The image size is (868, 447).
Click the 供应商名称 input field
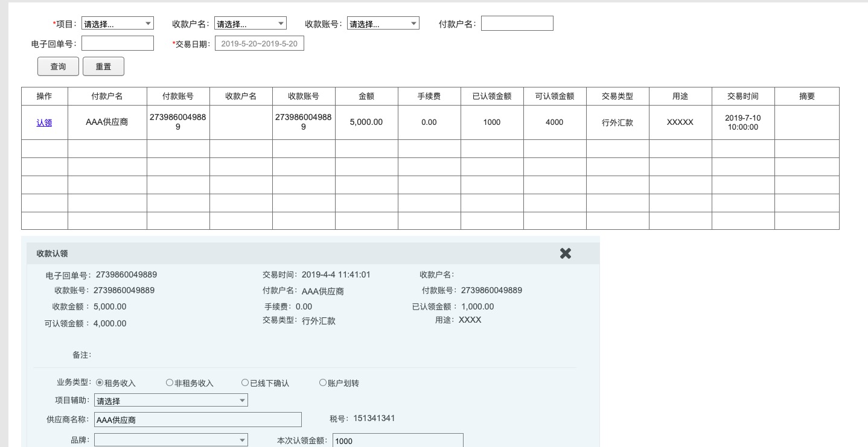click(198, 420)
